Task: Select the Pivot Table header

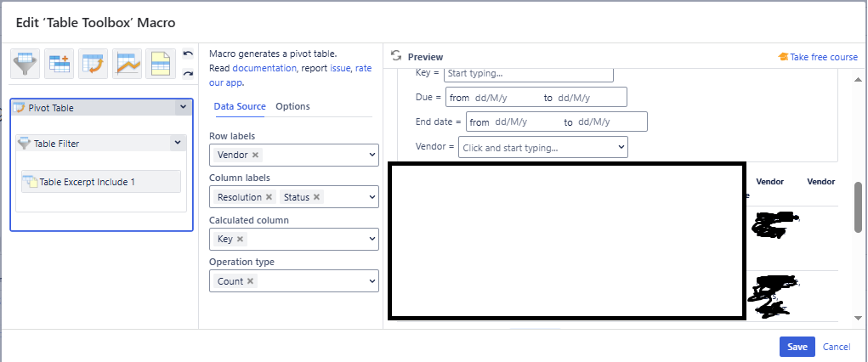Action: coord(101,107)
